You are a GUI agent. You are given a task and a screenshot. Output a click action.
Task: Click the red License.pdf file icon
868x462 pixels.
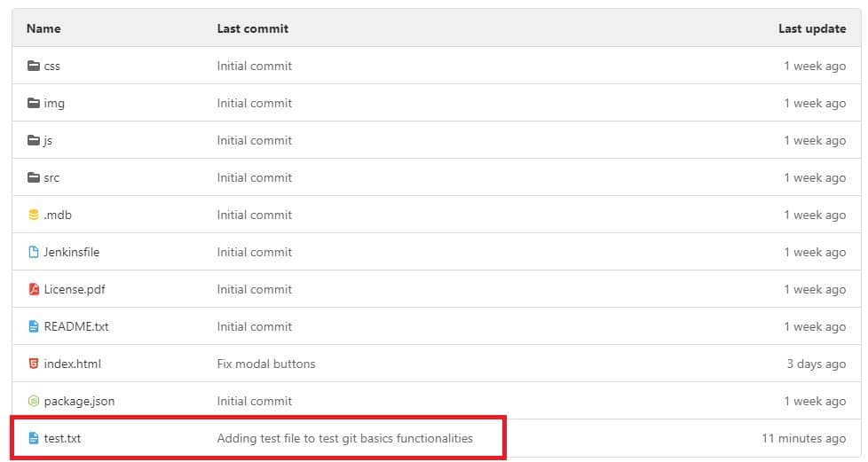coord(34,289)
